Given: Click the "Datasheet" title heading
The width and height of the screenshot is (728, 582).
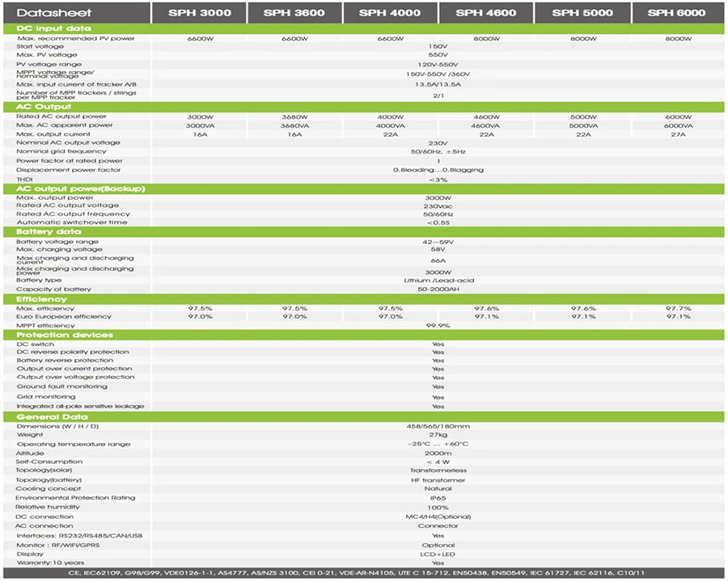Looking at the screenshot, I should coord(54,13).
